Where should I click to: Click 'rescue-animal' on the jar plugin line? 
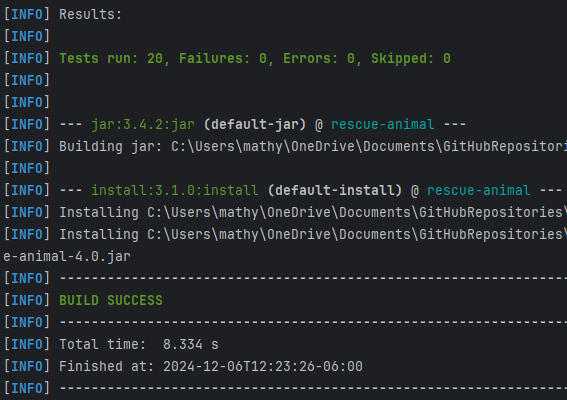pos(383,124)
